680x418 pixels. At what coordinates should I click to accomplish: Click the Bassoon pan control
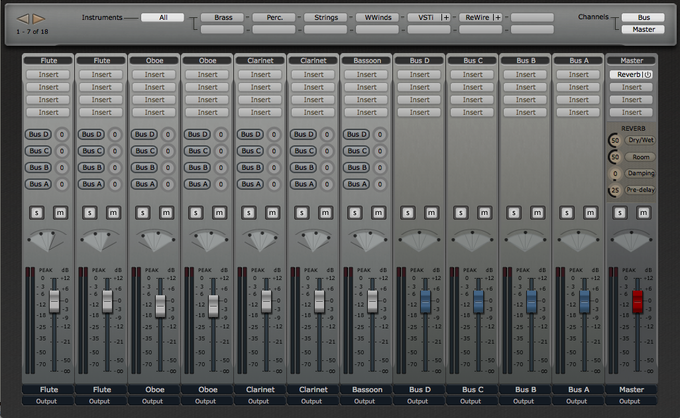click(x=367, y=240)
